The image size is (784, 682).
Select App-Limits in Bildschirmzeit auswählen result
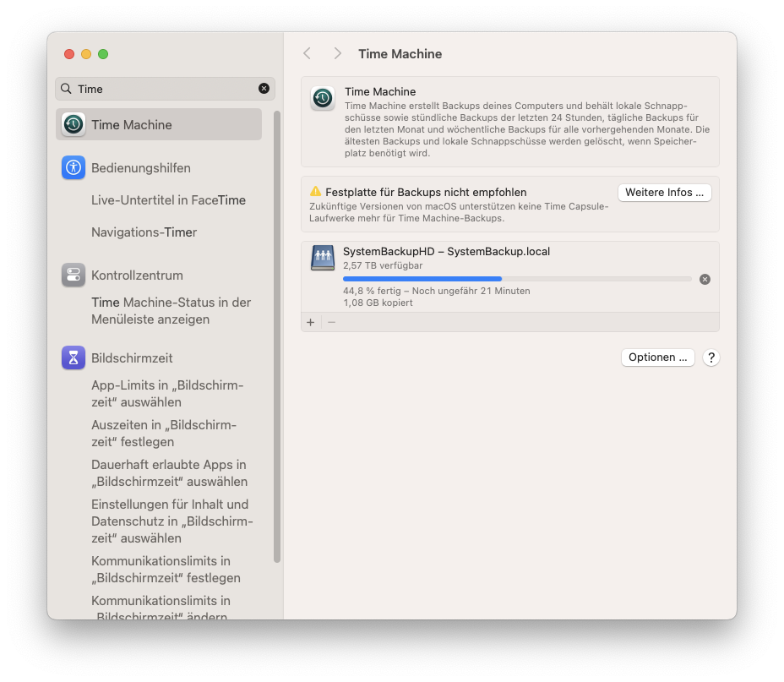(x=167, y=394)
